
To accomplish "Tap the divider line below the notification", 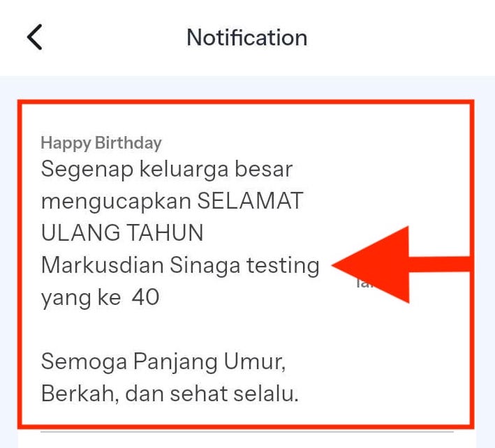I will (x=247, y=431).
